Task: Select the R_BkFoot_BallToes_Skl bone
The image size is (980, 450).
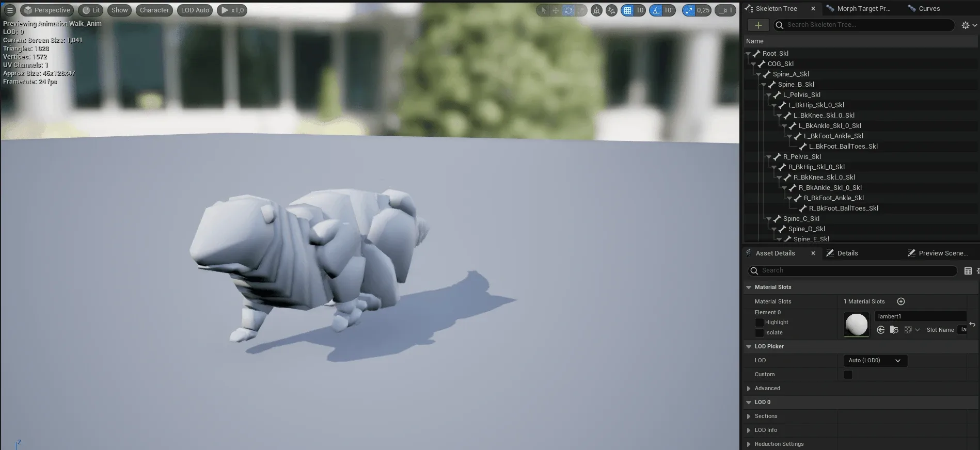Action: point(843,208)
